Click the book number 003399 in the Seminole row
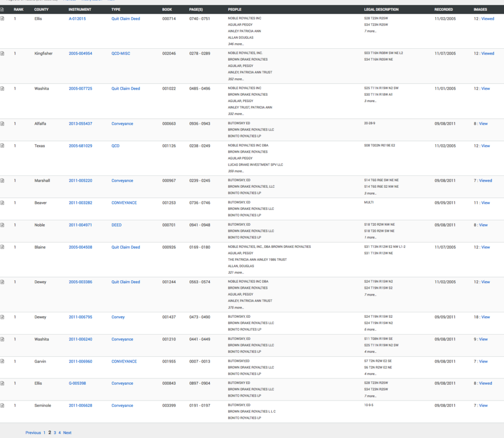Image resolution: width=504 pixels, height=438 pixels. pos(169,405)
